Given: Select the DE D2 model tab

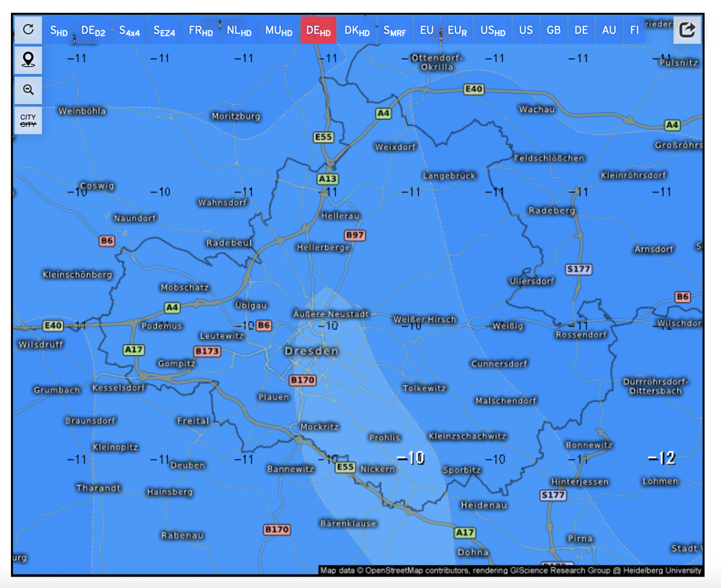Looking at the screenshot, I should (x=93, y=31).
